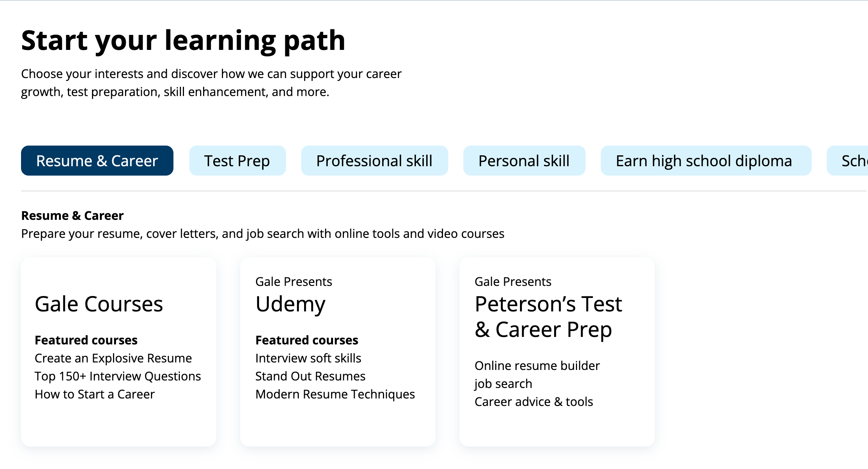This screenshot has width=868, height=469.
Task: Click Create an Explosive Resume course
Action: pos(113,358)
